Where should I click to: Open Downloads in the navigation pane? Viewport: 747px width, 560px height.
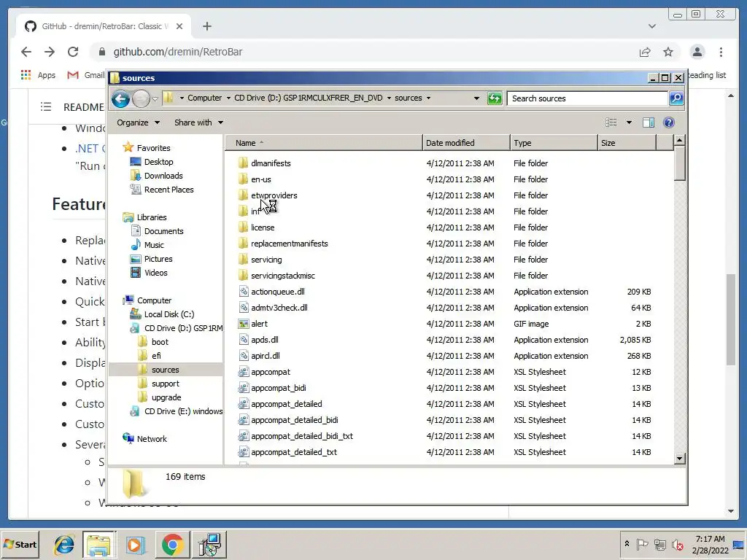163,176
